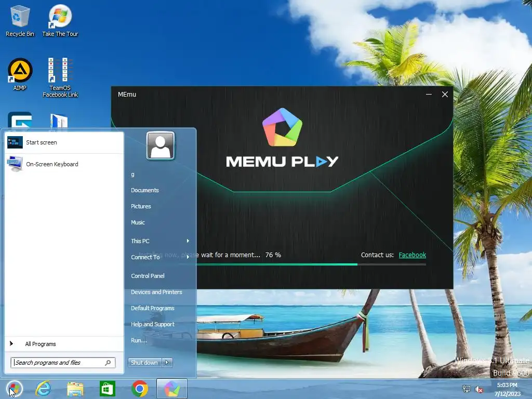Click in the Search programs and files box
532x399 pixels.
tap(63, 363)
